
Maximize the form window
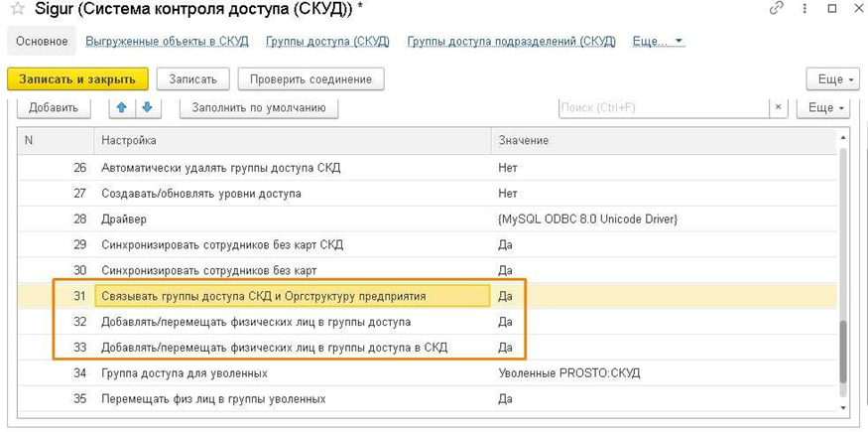(x=830, y=9)
